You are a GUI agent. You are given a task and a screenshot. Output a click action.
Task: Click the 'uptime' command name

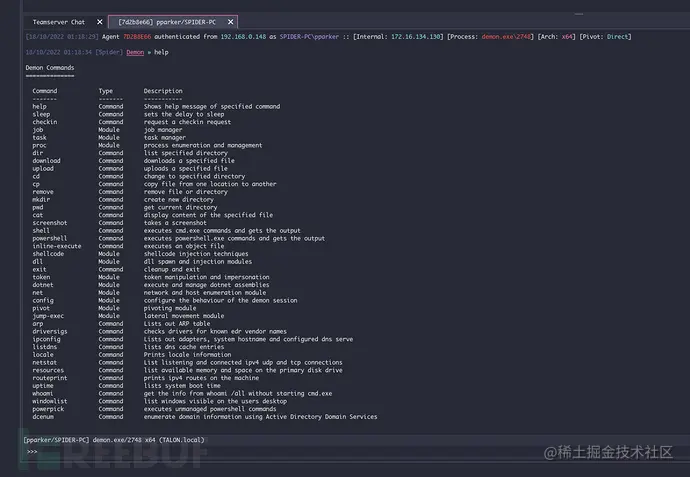43,386
